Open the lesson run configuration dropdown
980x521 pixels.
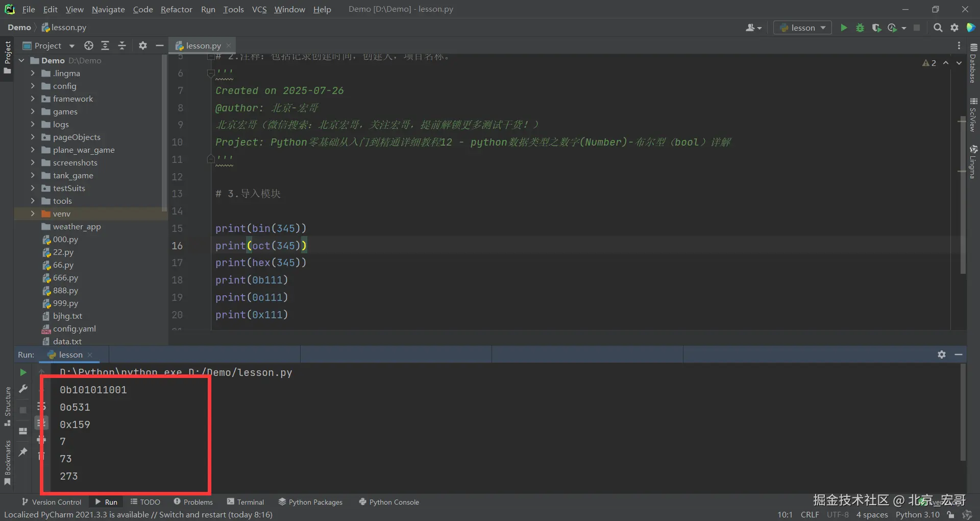pos(802,28)
